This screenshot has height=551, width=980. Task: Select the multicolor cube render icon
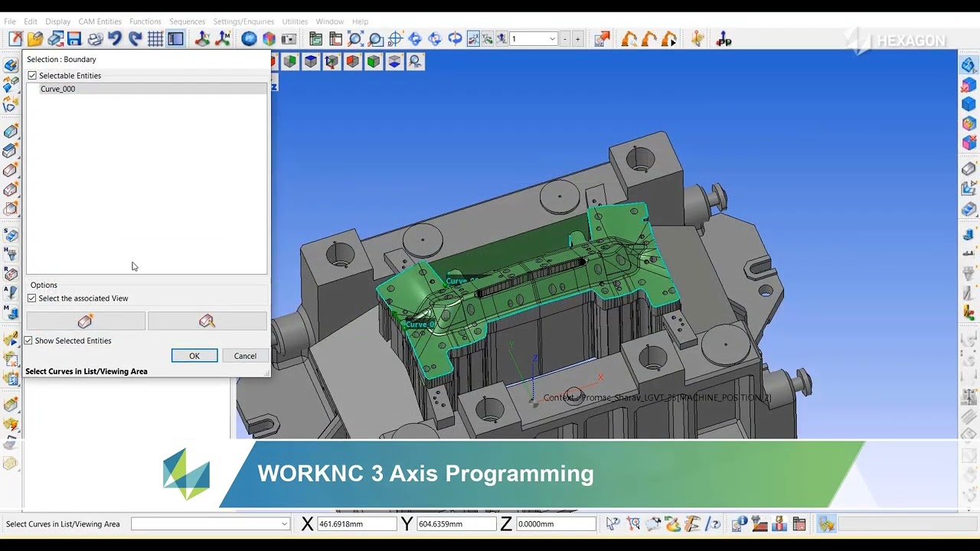pyautogui.click(x=269, y=39)
